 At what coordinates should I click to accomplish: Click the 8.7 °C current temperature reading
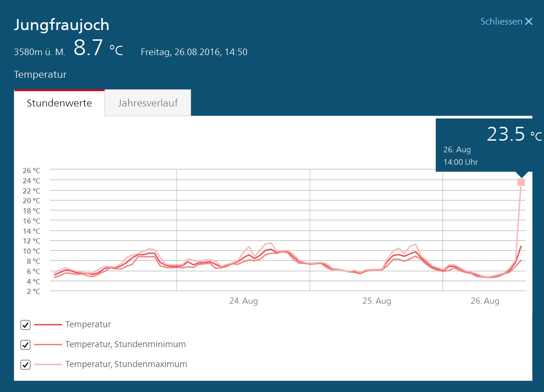[98, 49]
